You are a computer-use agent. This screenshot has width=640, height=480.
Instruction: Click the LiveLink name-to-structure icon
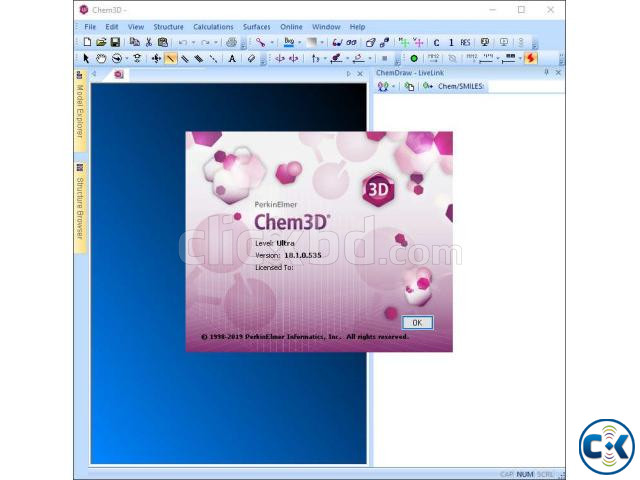click(x=428, y=86)
